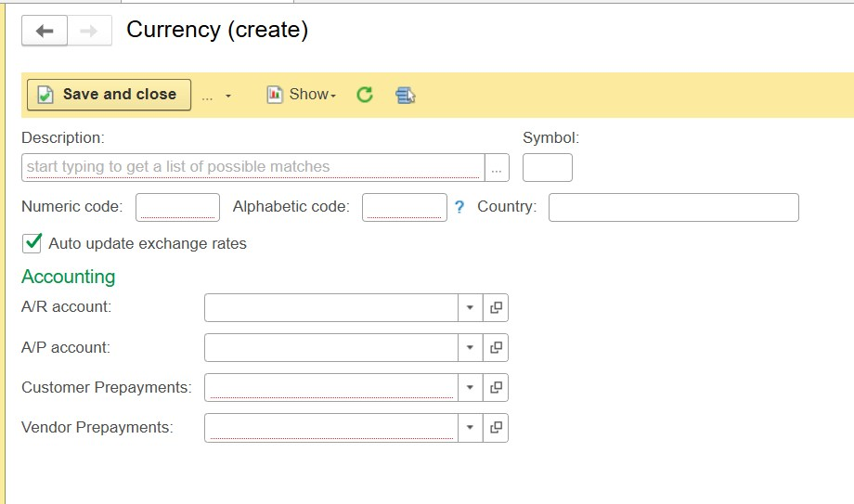Toggle Auto update exchange rates checkbox

[32, 243]
